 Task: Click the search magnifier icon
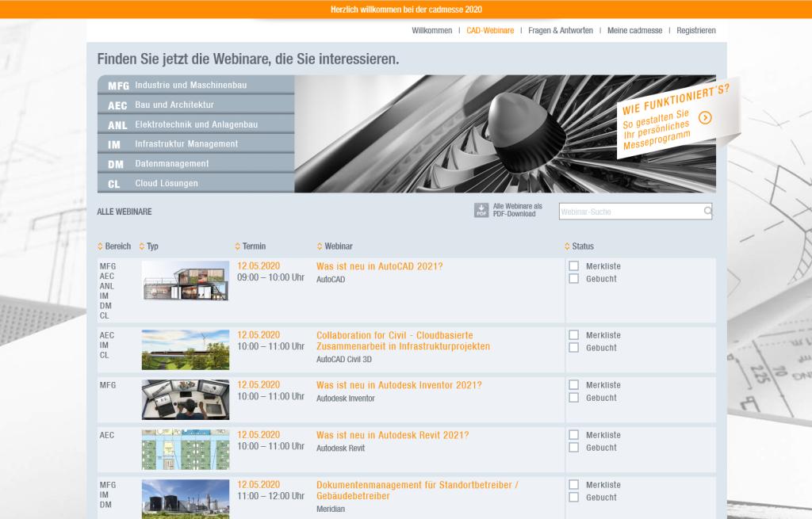coord(707,211)
